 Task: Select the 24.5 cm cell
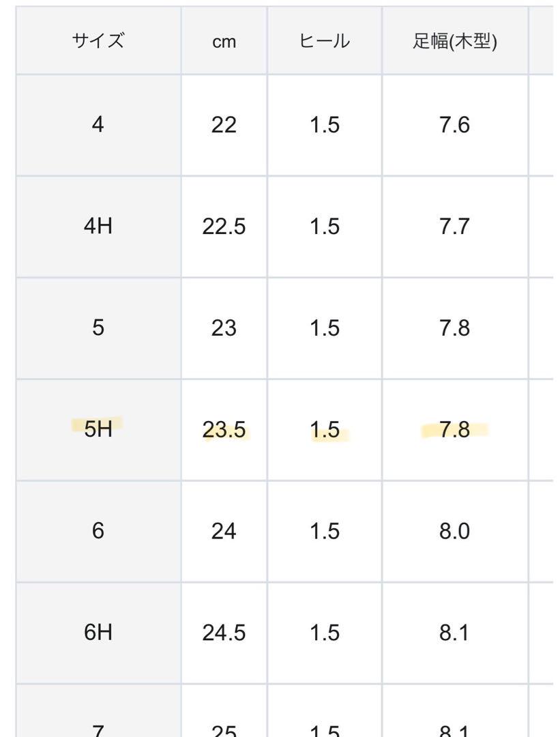coord(224,633)
